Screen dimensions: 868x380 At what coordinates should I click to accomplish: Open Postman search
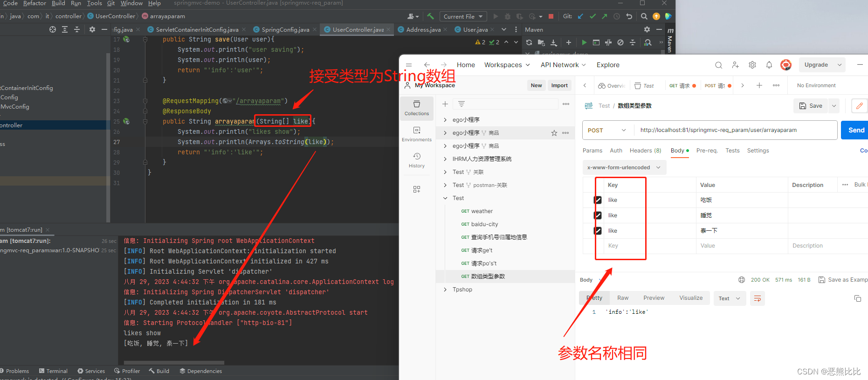point(719,65)
